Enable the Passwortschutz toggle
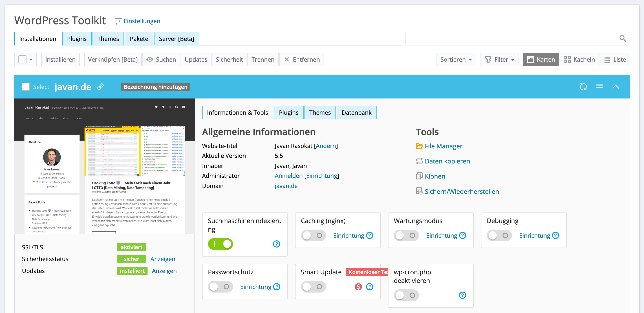Image resolution: width=644 pixels, height=313 pixels. (220, 287)
